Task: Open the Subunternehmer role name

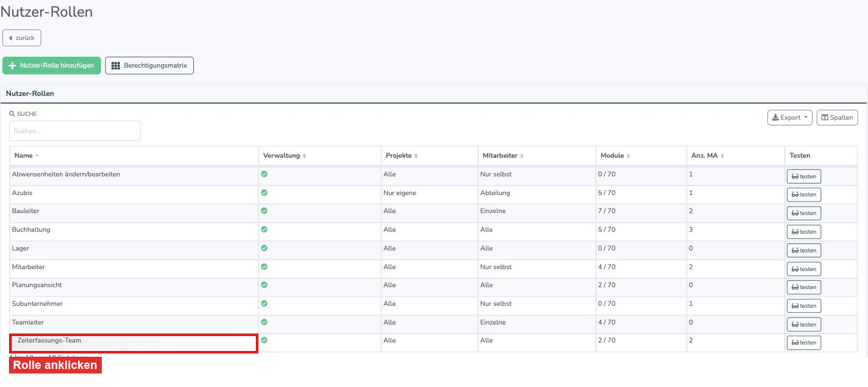Action: (37, 303)
